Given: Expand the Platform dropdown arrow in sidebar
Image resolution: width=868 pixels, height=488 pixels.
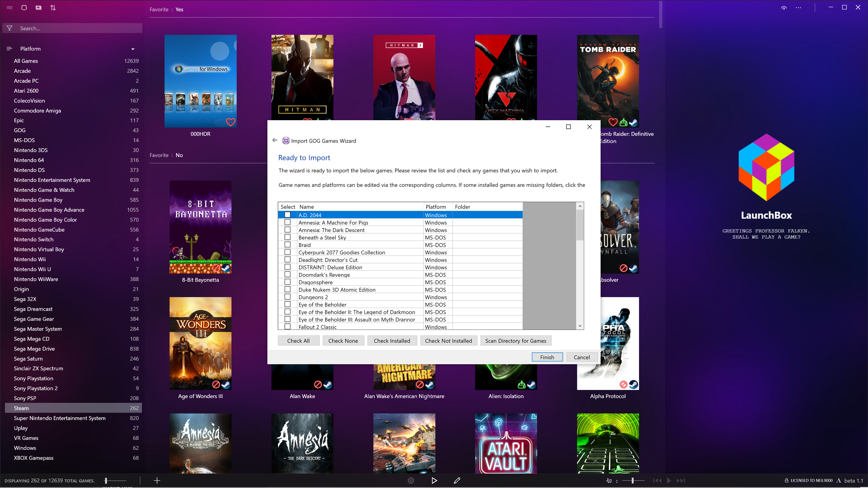Looking at the screenshot, I should [133, 49].
